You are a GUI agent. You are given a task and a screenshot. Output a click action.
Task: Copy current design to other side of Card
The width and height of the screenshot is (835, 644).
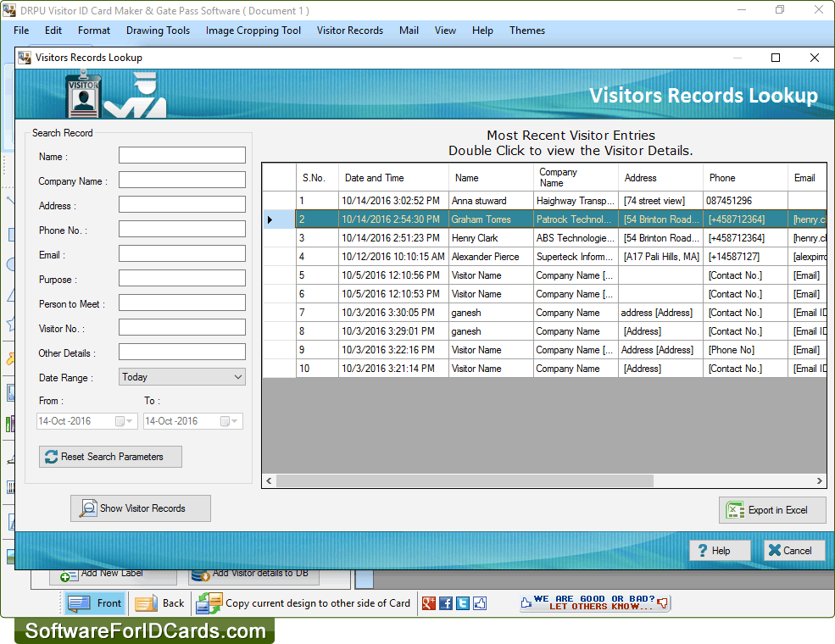303,603
